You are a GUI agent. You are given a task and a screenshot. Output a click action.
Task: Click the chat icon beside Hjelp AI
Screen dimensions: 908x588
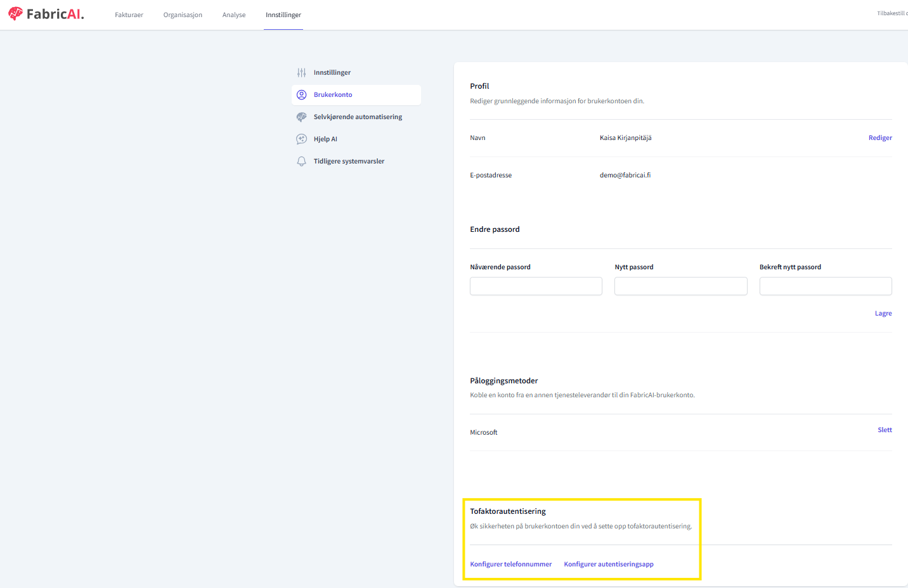(302, 139)
